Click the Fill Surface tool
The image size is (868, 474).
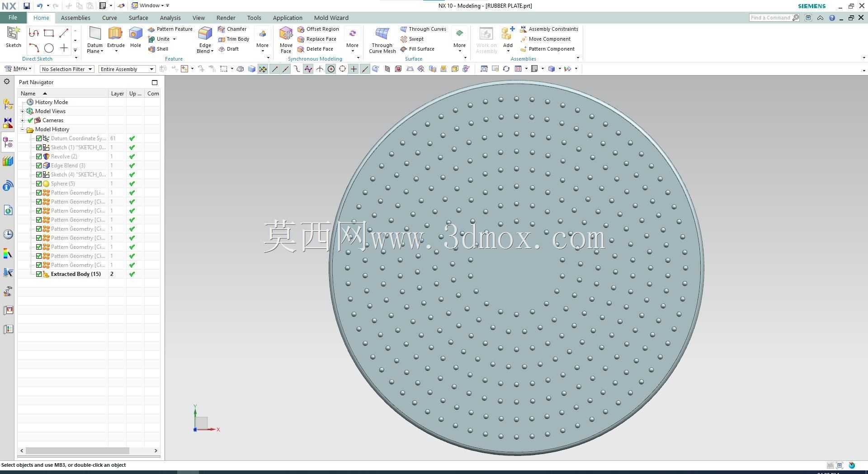[417, 49]
